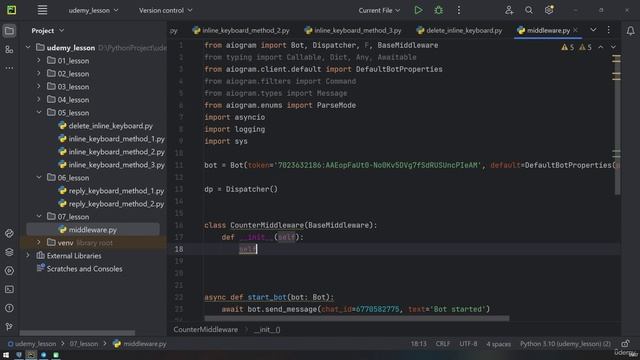Open Windows Start menu

tap(6, 355)
